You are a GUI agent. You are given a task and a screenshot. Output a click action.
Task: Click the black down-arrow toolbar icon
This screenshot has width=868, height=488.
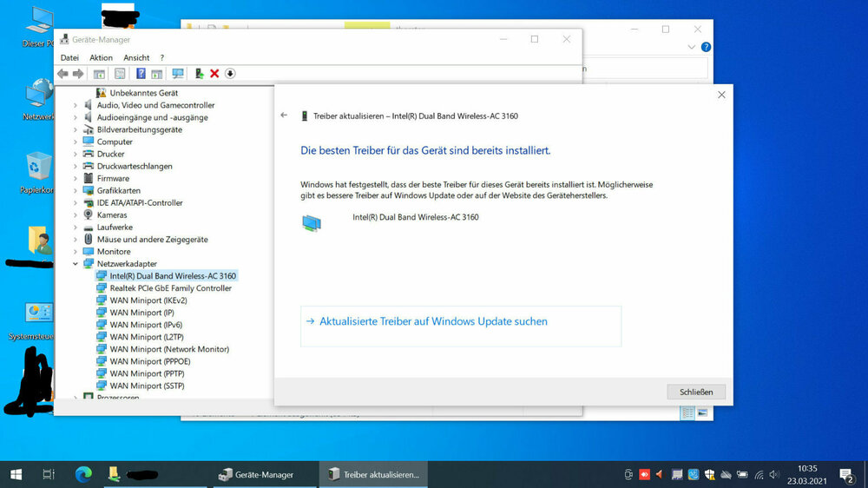pos(230,74)
